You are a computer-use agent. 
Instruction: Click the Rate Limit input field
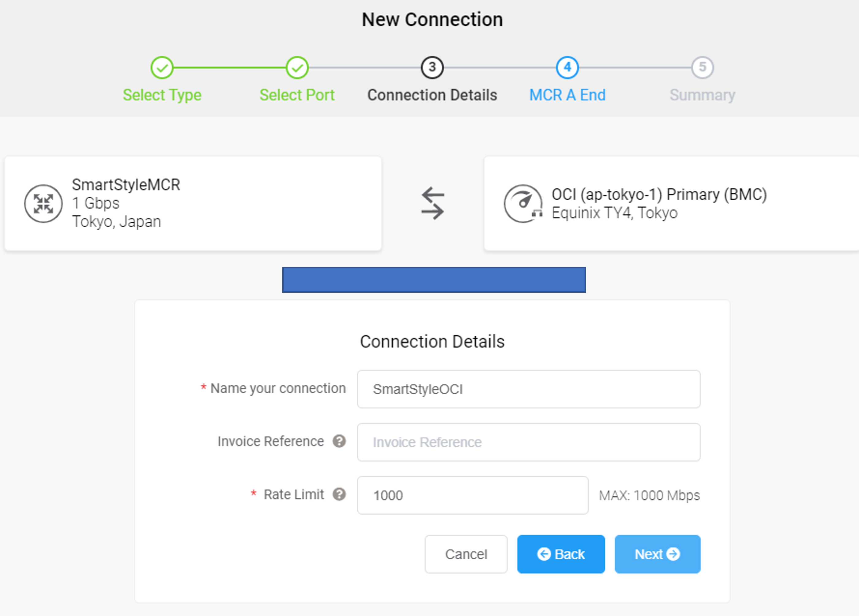pyautogui.click(x=473, y=495)
